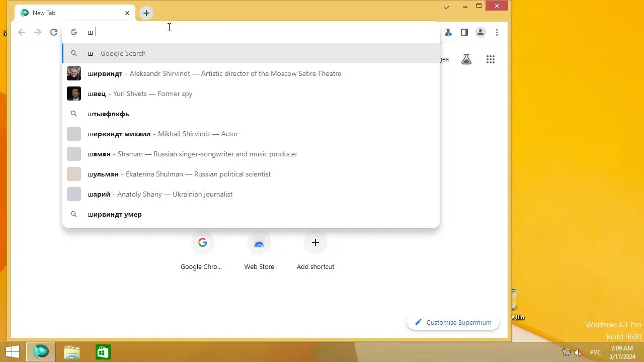Open the tab search chevron
644x362 pixels.
[x=446, y=7]
